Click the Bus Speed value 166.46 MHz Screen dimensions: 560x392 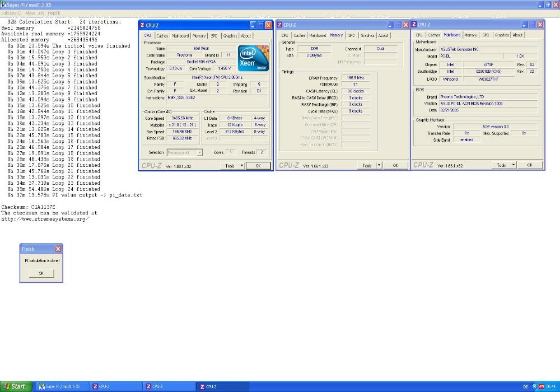[182, 132]
